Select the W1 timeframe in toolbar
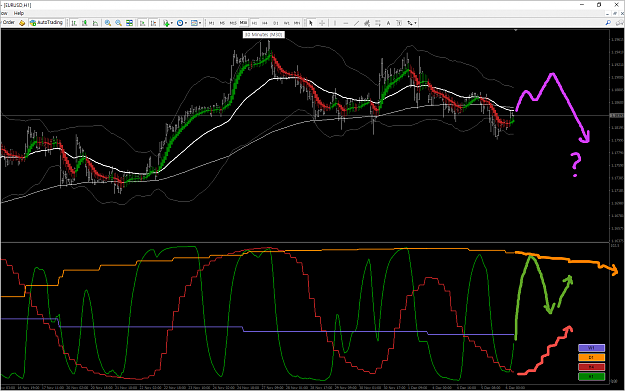Image resolution: width=625 pixels, height=391 pixels. pos(286,23)
